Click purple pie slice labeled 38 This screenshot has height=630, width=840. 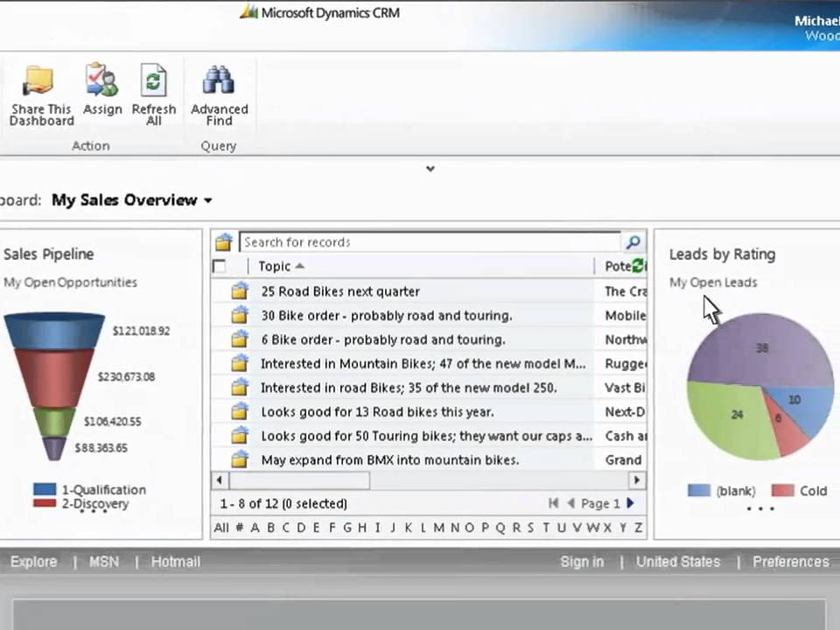tap(760, 348)
